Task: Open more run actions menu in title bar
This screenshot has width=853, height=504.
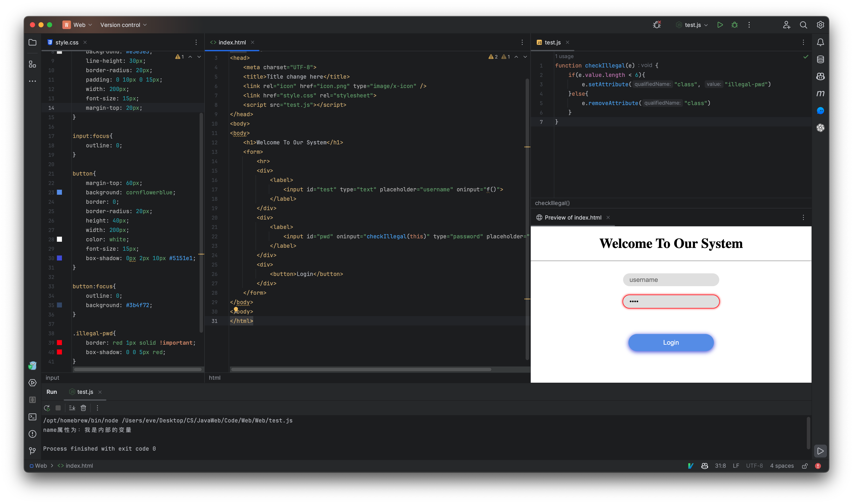Action: 749,25
